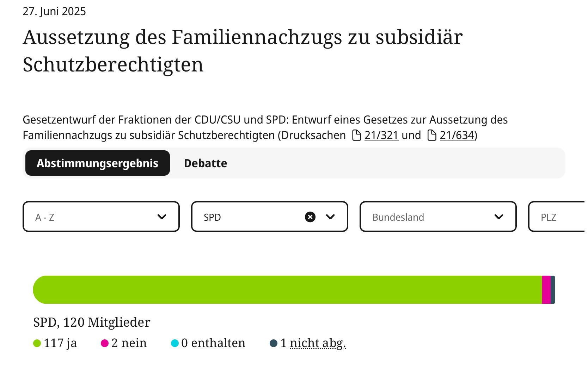Click the chevron in the Bundesland dropdown
This screenshot has width=588, height=370.
(x=499, y=217)
